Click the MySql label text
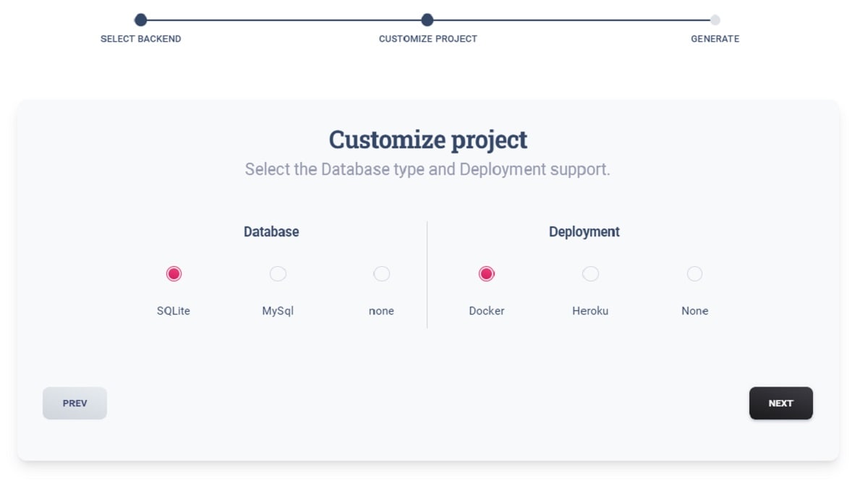This screenshot has width=868, height=494. 278,310
